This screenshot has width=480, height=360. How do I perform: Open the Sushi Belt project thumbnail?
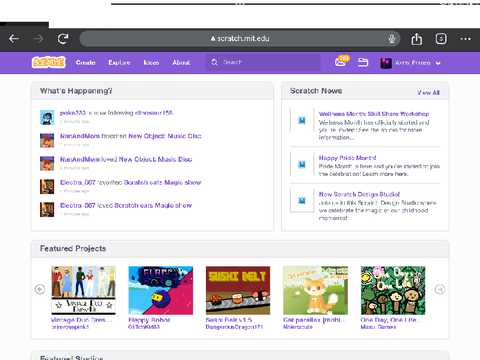coord(238,290)
